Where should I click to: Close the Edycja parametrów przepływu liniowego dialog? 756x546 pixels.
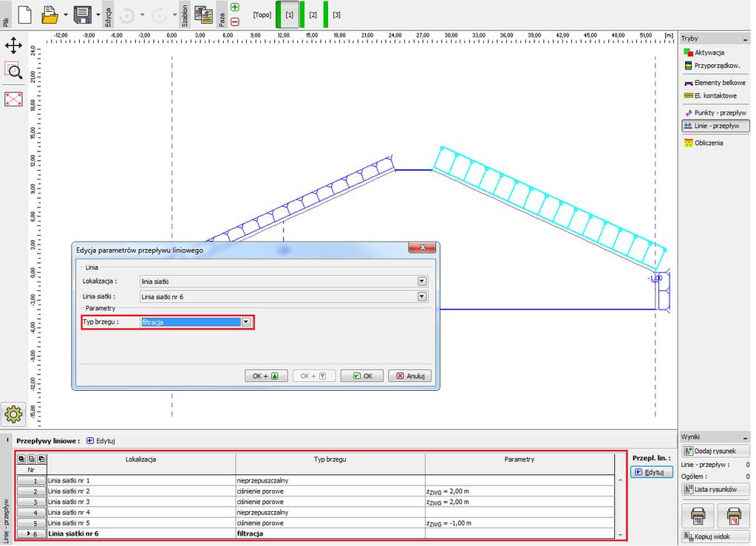click(423, 248)
